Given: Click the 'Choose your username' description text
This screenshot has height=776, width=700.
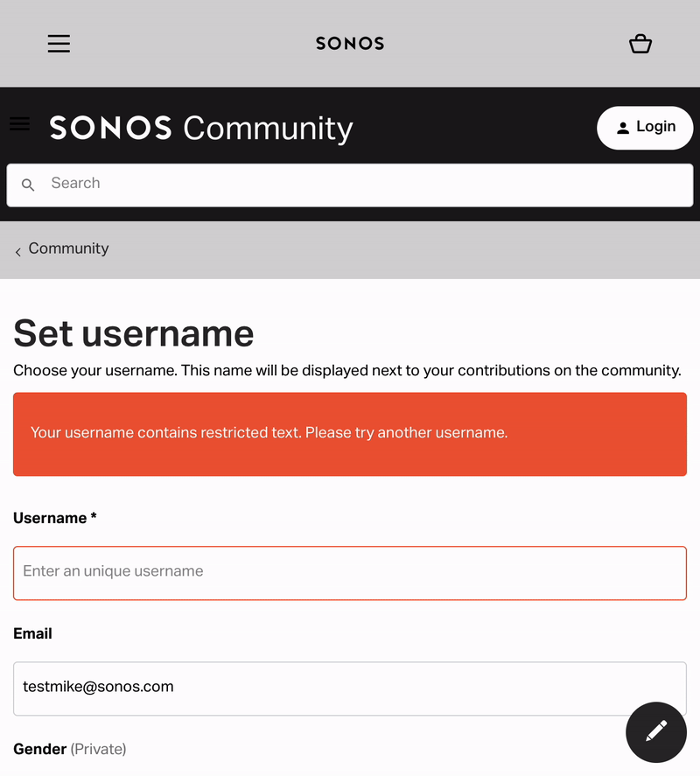Looking at the screenshot, I should [346, 370].
